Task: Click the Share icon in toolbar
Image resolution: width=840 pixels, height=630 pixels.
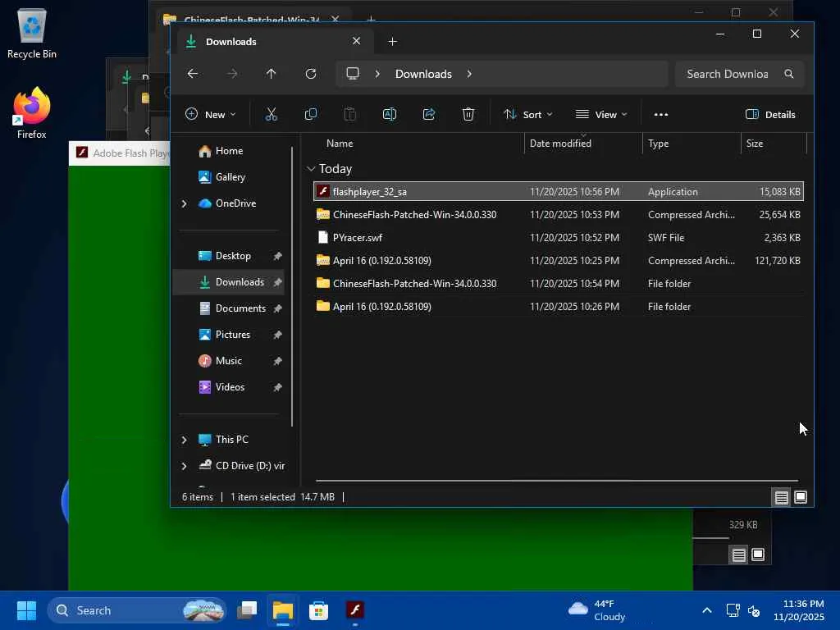Action: [x=429, y=115]
